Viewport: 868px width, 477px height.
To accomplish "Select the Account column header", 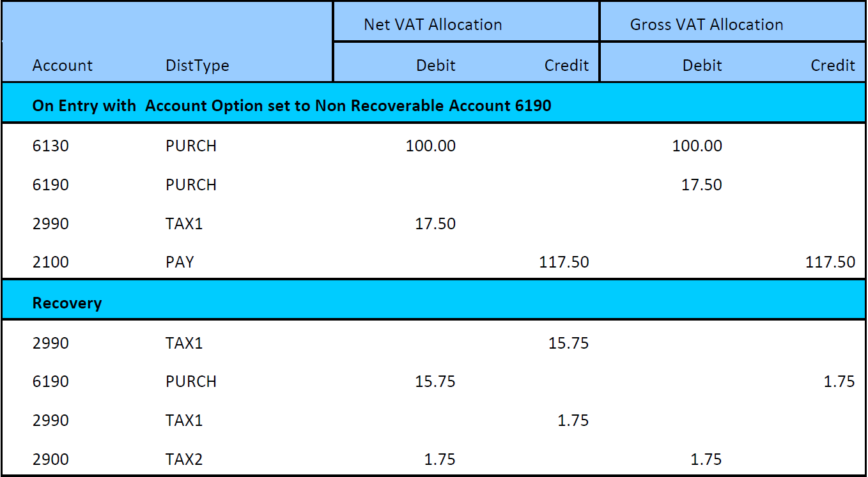I will [x=63, y=65].
